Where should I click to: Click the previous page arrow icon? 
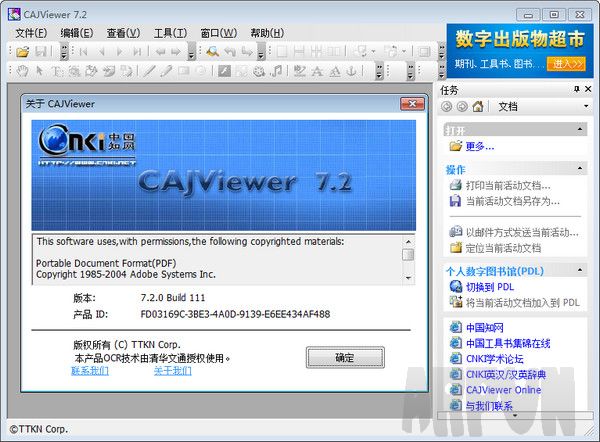(101, 51)
